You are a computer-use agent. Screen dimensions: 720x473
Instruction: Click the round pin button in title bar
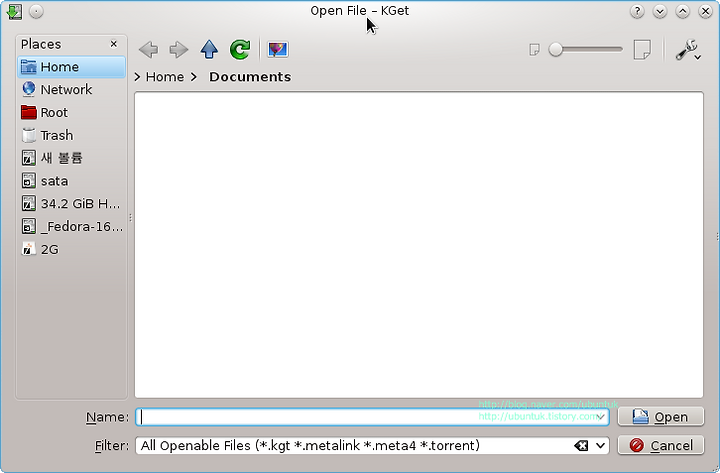tap(36, 11)
